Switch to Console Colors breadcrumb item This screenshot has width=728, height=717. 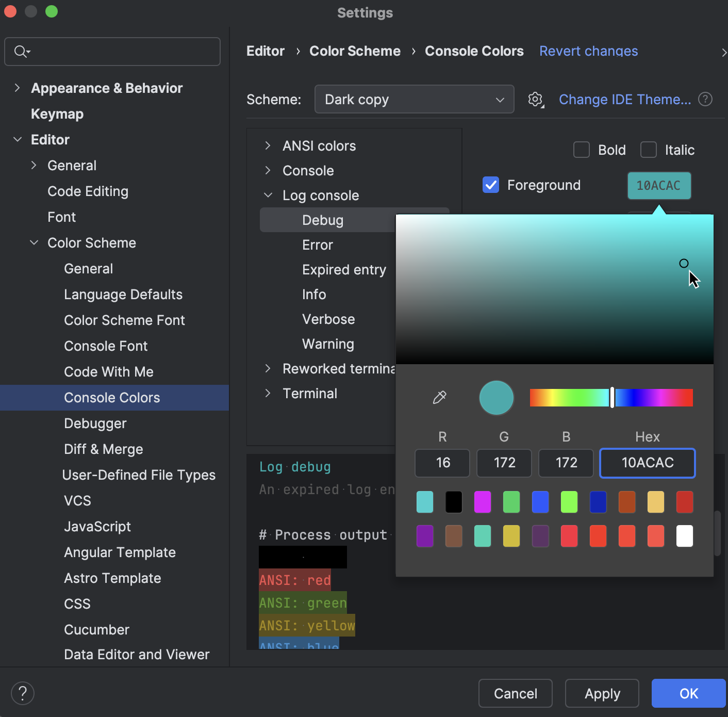[474, 51]
